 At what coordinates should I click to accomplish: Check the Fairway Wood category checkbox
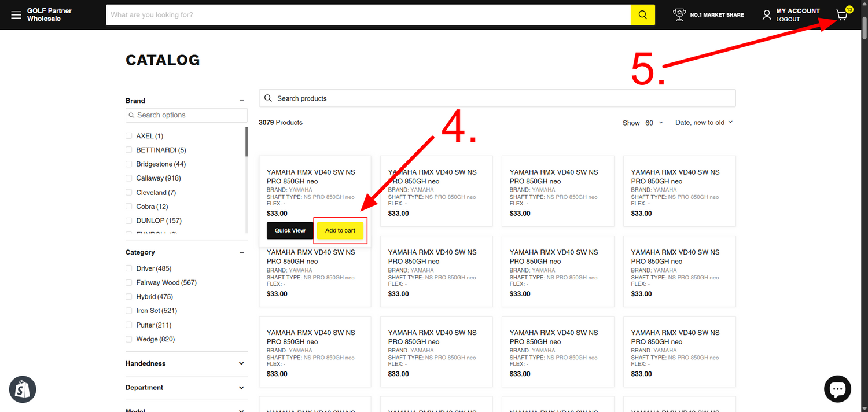coord(129,283)
